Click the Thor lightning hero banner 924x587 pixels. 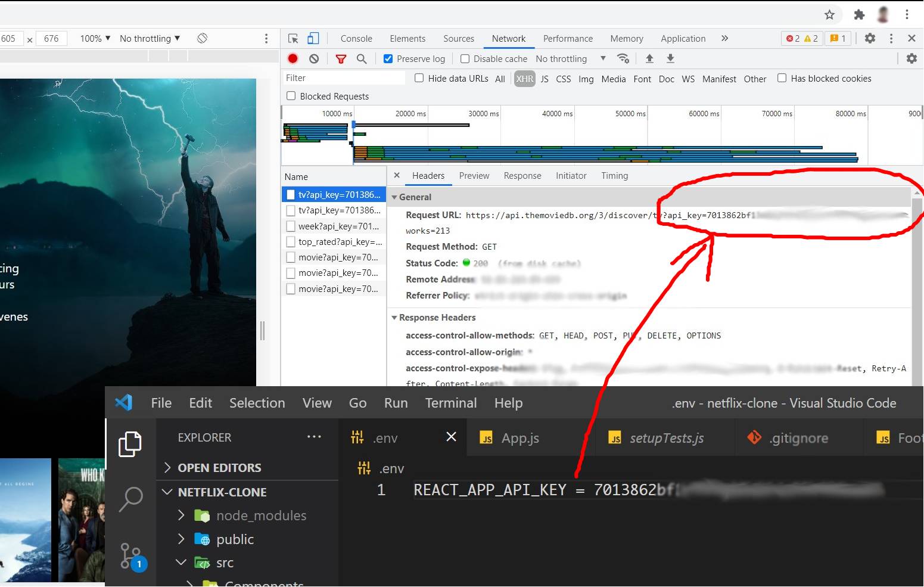(x=128, y=232)
